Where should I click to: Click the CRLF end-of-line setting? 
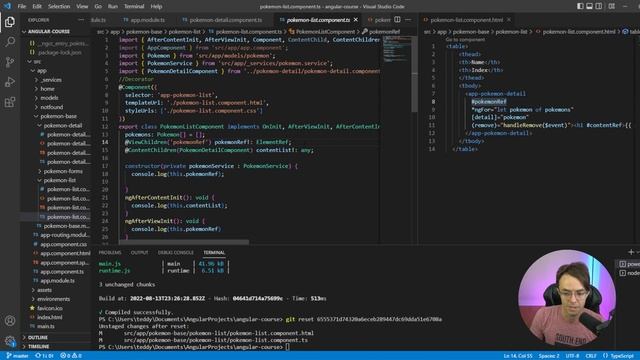pos(591,356)
